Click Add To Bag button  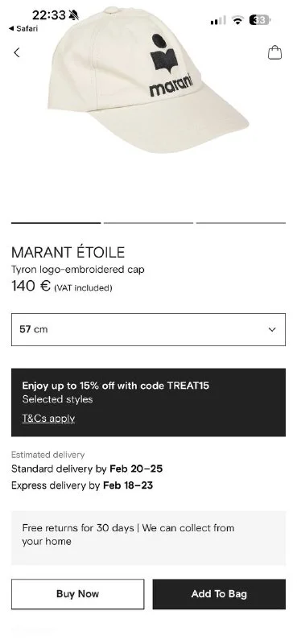pos(219,594)
